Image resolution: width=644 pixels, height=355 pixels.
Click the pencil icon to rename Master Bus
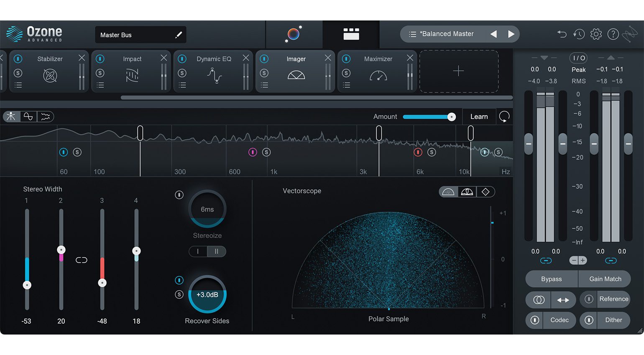point(179,35)
